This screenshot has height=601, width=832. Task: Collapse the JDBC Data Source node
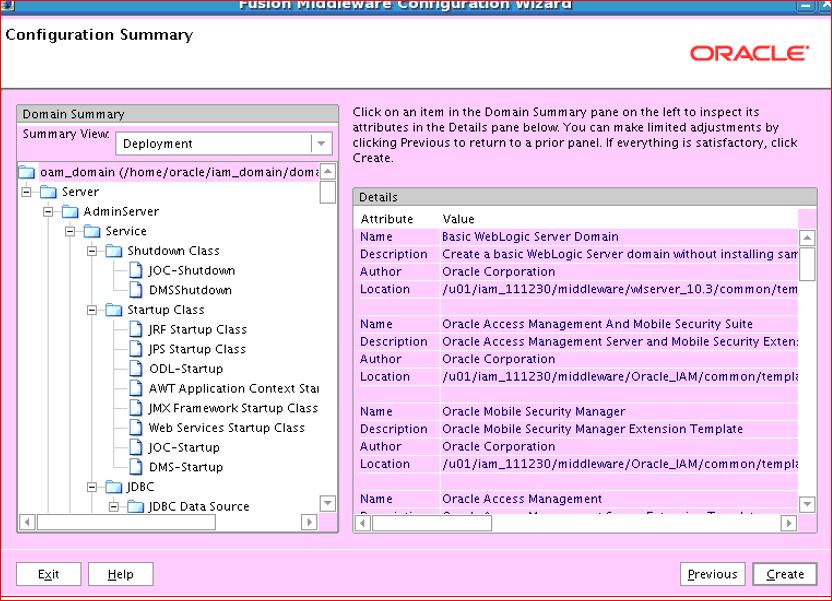tap(114, 507)
